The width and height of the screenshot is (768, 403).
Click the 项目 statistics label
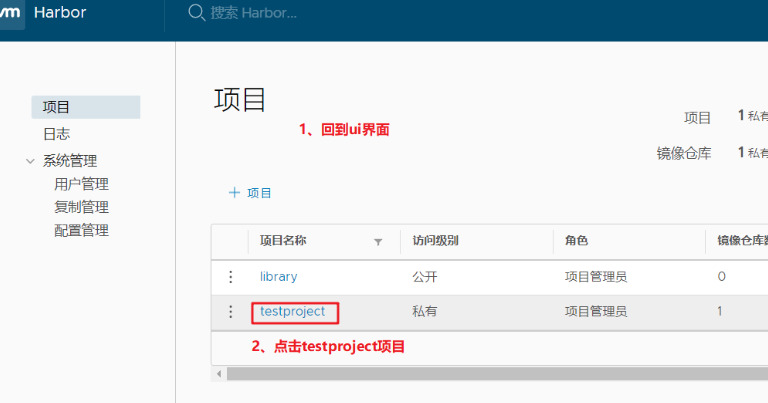[x=697, y=118]
